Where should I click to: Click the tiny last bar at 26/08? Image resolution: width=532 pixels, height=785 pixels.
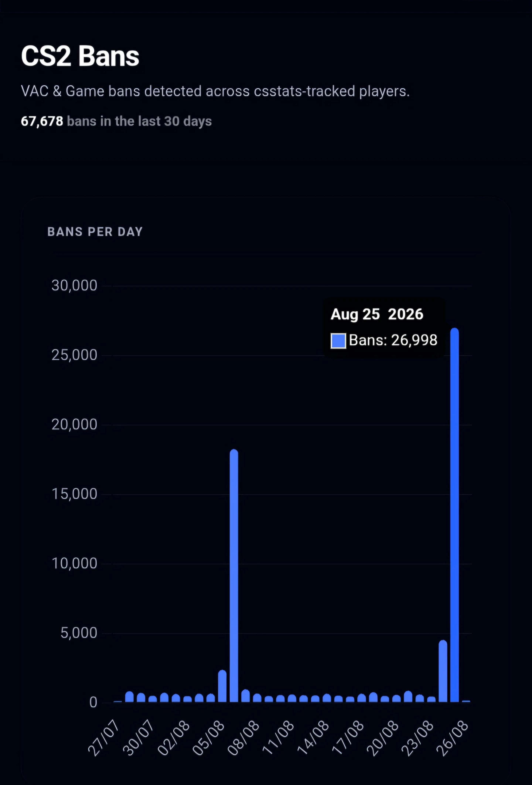pos(466,701)
